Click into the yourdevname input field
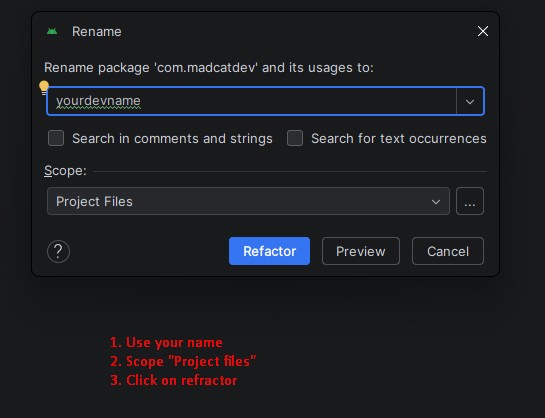The width and height of the screenshot is (545, 418). [251, 101]
